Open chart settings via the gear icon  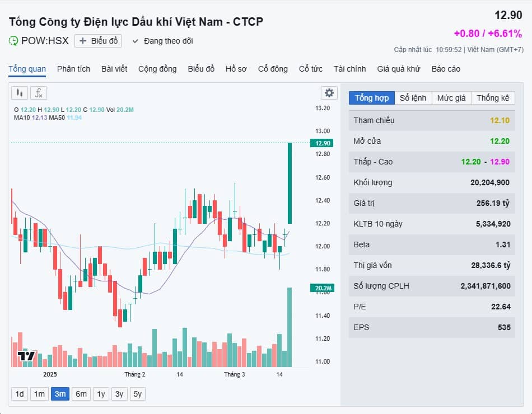tap(329, 93)
